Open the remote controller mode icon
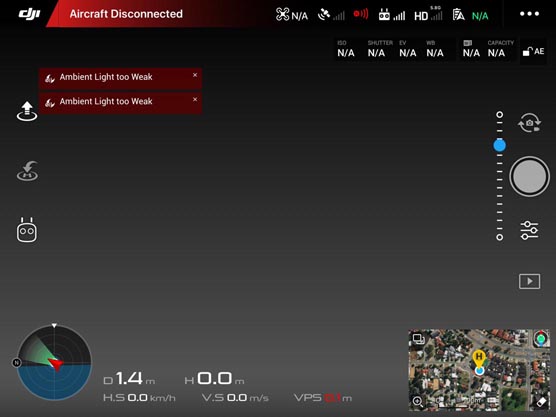 point(27,230)
